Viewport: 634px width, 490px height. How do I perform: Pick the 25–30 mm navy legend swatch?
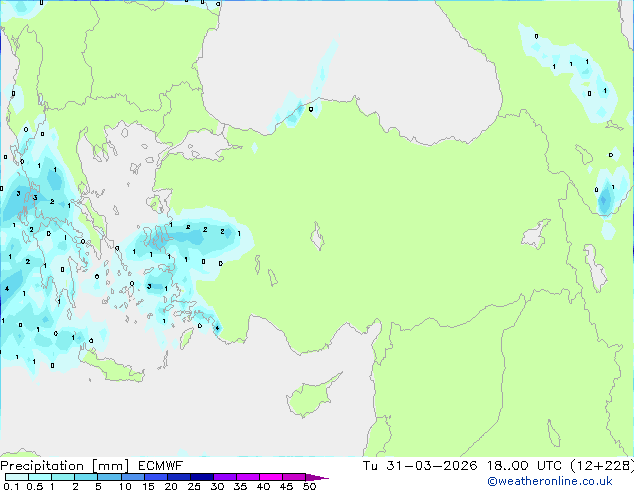(x=202, y=477)
